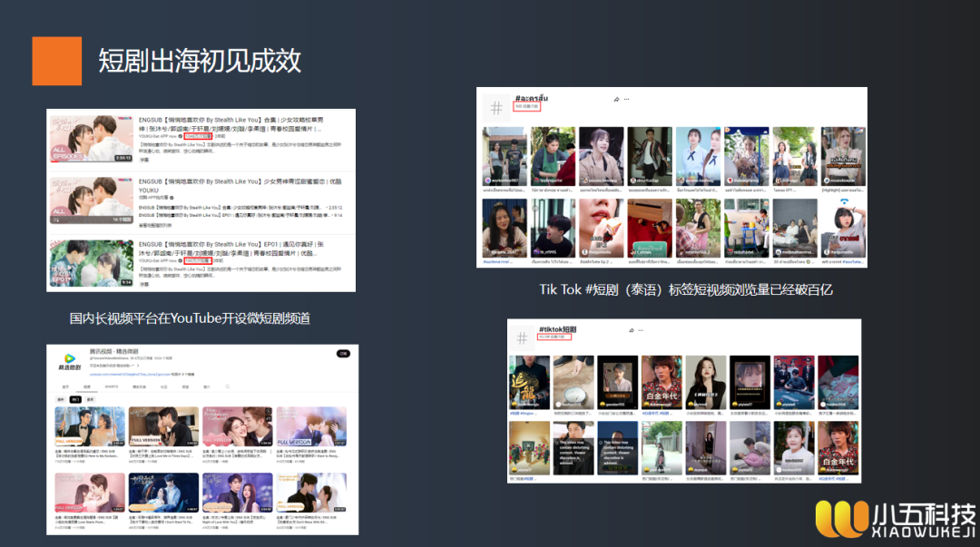The width and height of the screenshot is (980, 547).
Task: Open the 追龙 golden text thumbnail in #tiktok短剧
Action: [x=529, y=383]
